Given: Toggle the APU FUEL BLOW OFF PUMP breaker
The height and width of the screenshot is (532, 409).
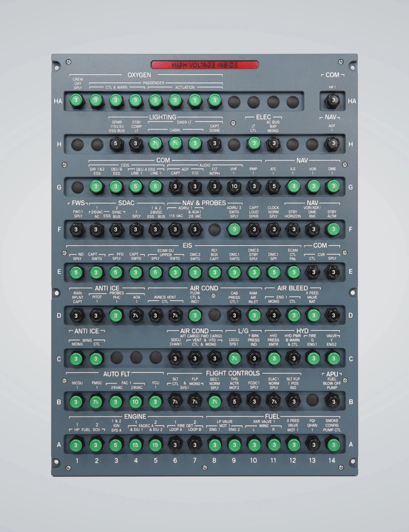Looking at the screenshot, I should (x=333, y=402).
